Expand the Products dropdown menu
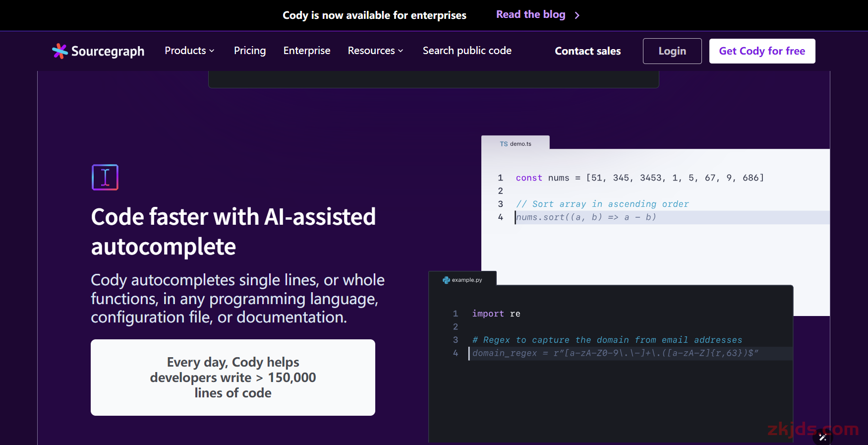The width and height of the screenshot is (868, 445). 189,51
